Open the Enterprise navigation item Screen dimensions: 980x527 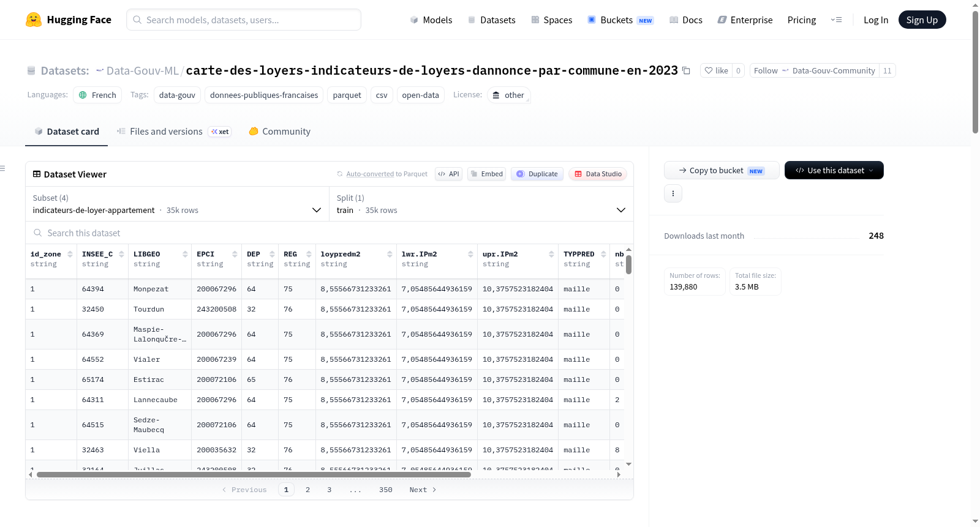[745, 20]
